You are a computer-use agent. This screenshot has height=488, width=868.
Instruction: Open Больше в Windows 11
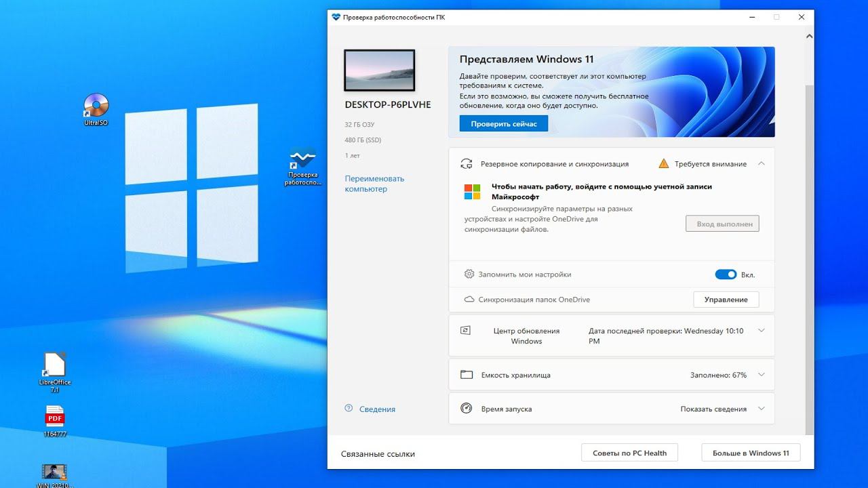[751, 453]
